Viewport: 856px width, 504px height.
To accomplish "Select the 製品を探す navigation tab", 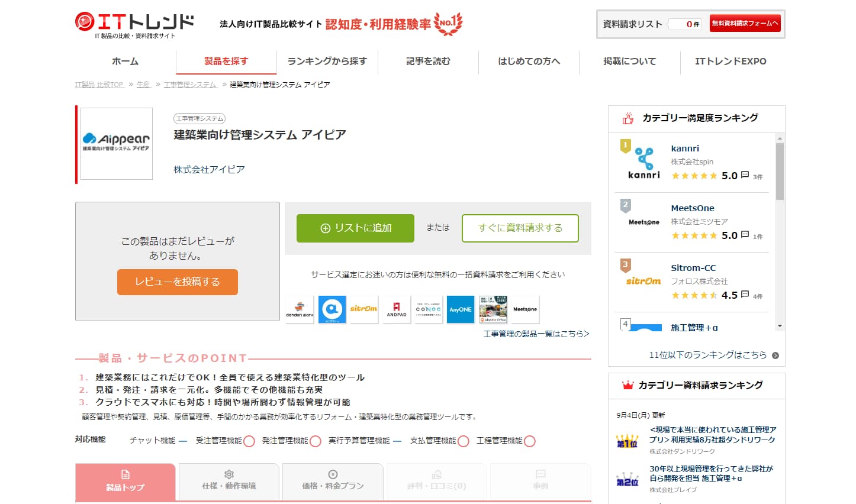I will click(x=226, y=62).
